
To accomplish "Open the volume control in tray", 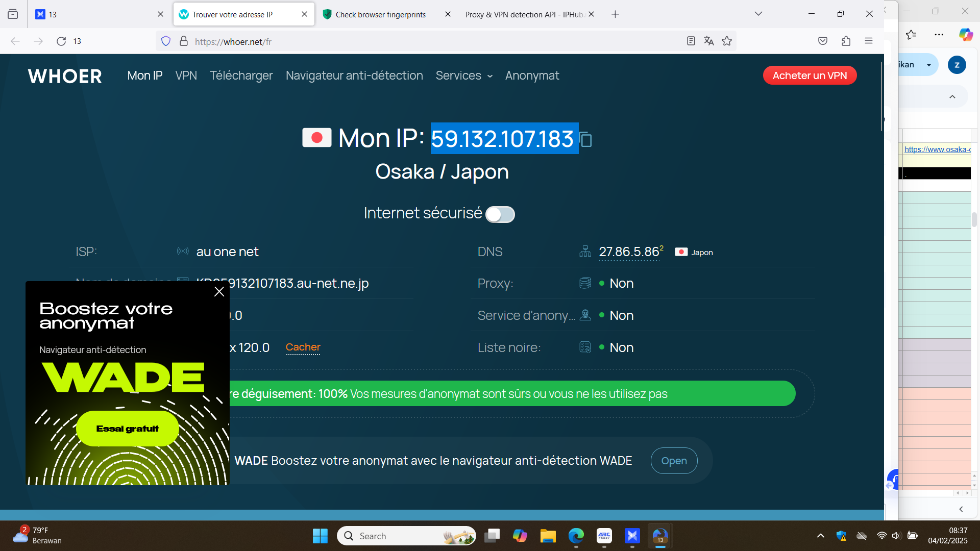I will [x=896, y=536].
